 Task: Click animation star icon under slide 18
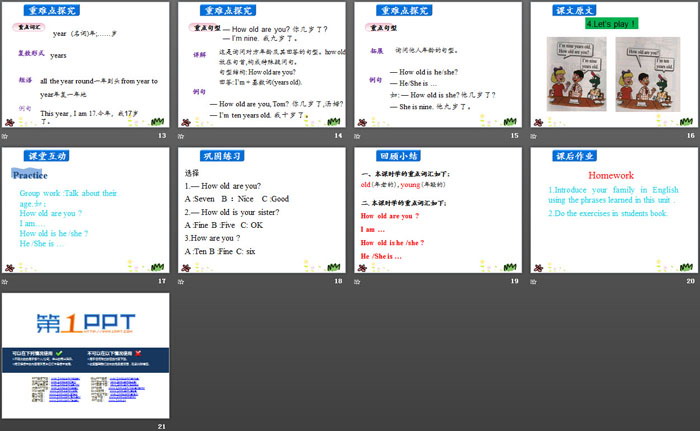[181, 282]
